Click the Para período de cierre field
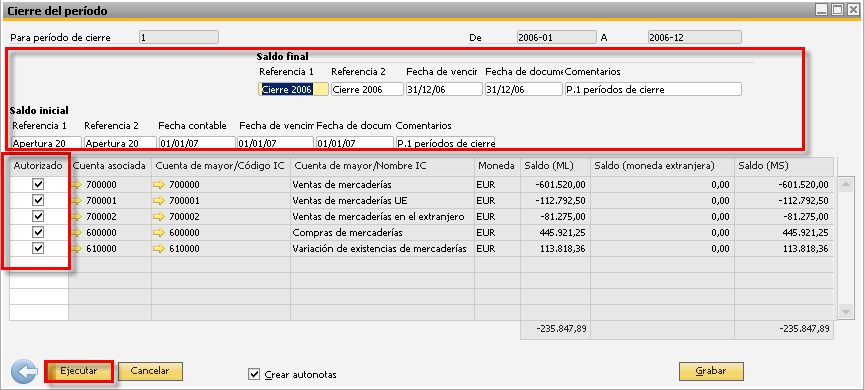Image resolution: width=865 pixels, height=390 pixels. [x=179, y=38]
